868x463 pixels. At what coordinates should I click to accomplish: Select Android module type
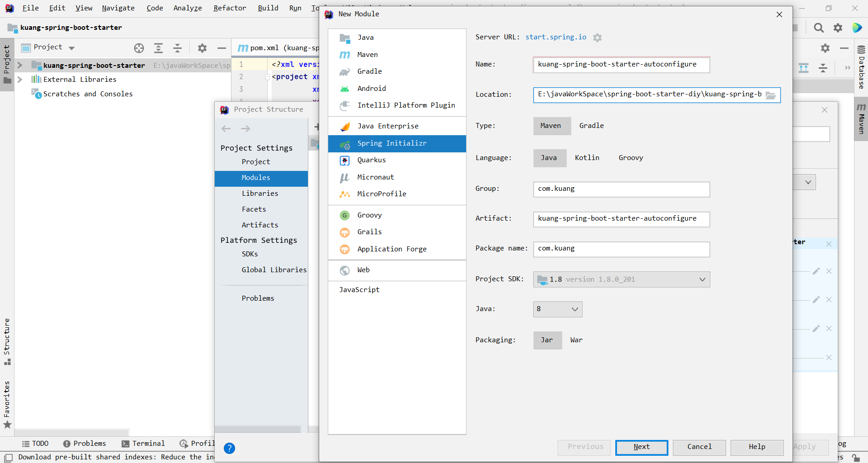[x=397, y=89]
